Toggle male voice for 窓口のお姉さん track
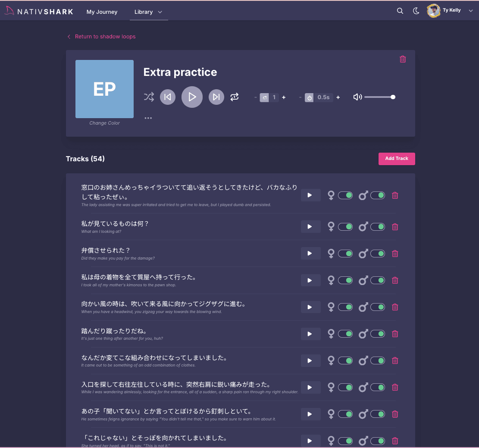479x448 pixels. coord(378,195)
